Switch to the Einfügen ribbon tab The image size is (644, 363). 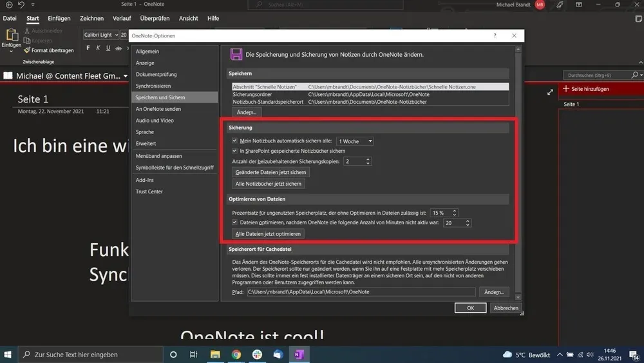pyautogui.click(x=59, y=18)
